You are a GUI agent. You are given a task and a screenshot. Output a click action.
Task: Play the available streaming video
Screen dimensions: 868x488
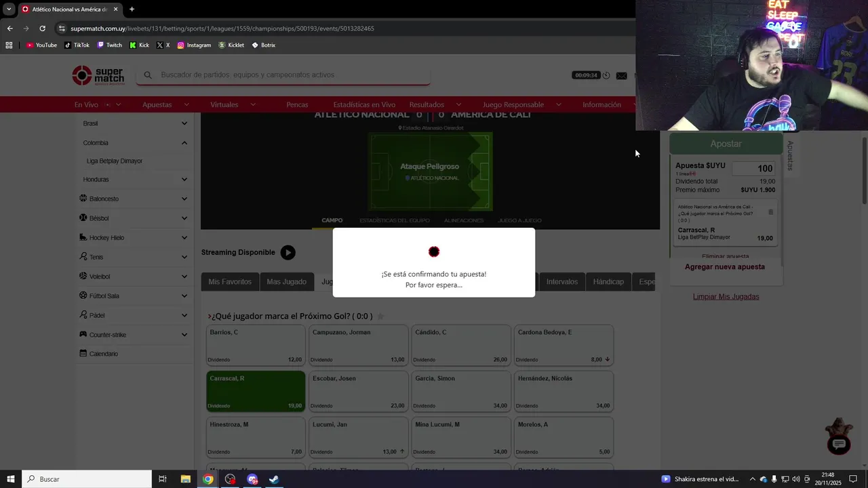click(288, 252)
